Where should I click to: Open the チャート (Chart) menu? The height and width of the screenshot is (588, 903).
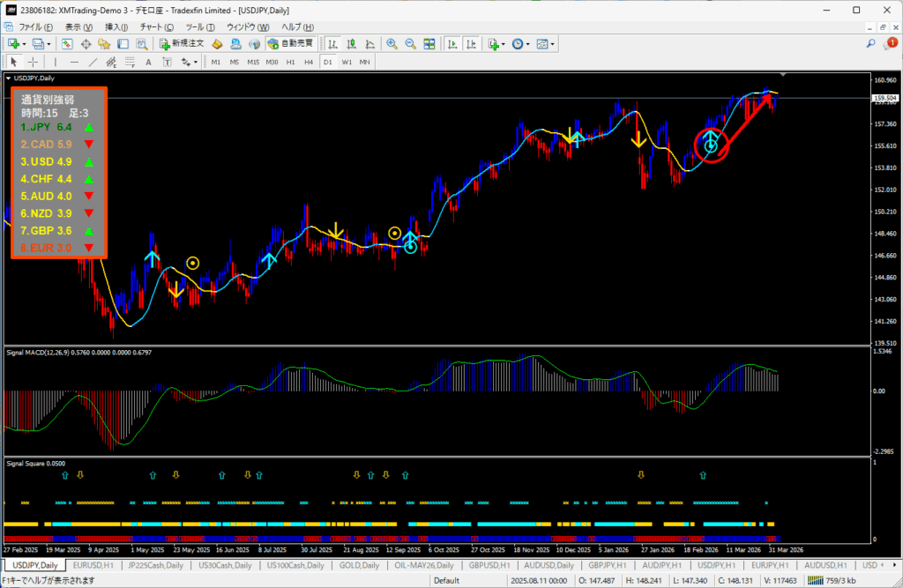[156, 27]
